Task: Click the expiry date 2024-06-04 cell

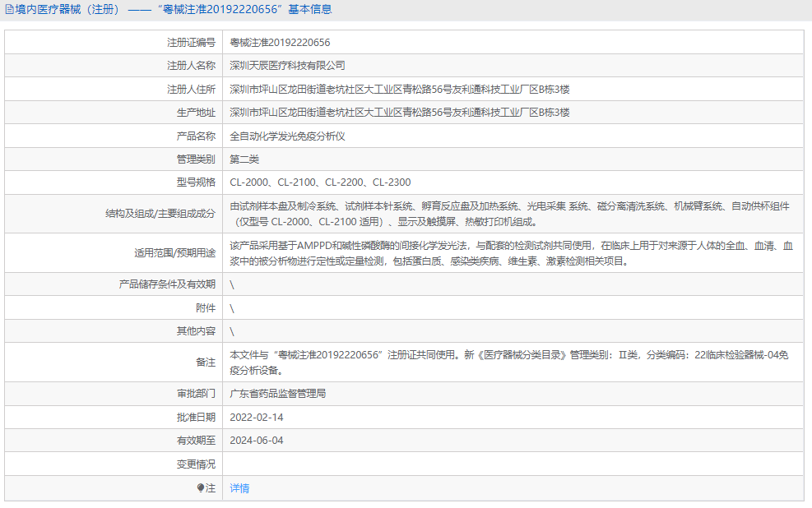Action: point(255,441)
